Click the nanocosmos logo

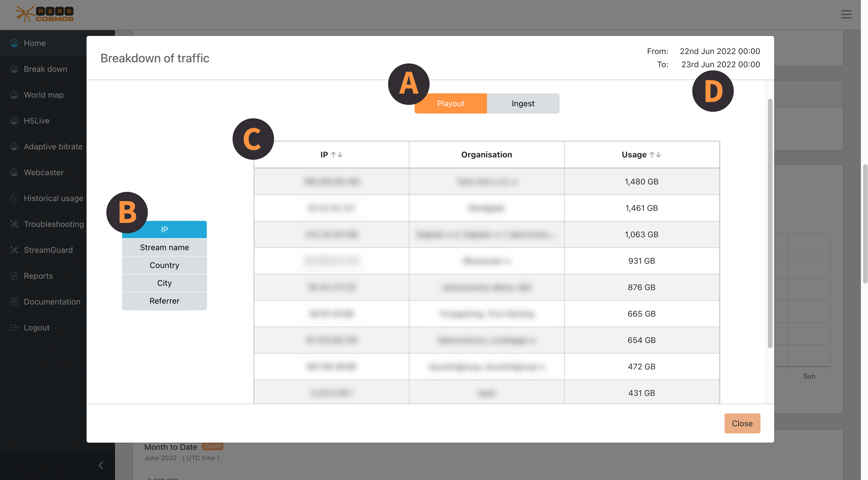tap(45, 14)
